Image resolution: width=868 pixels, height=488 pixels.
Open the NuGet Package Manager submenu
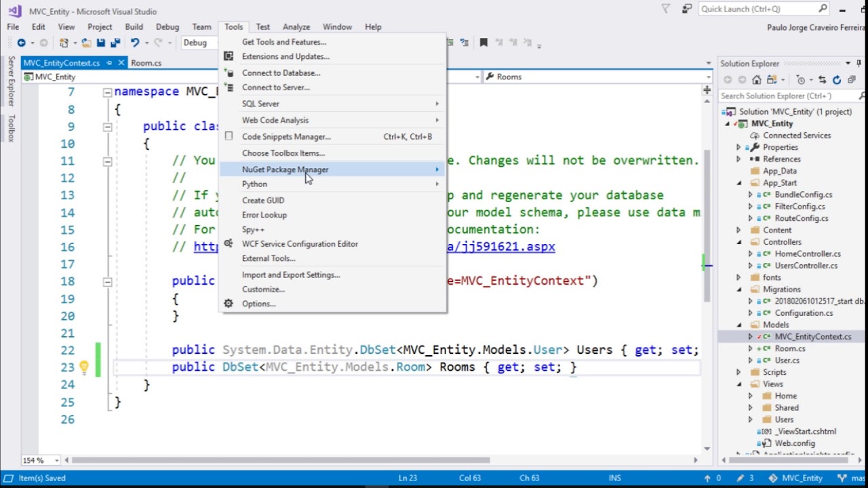(x=332, y=169)
